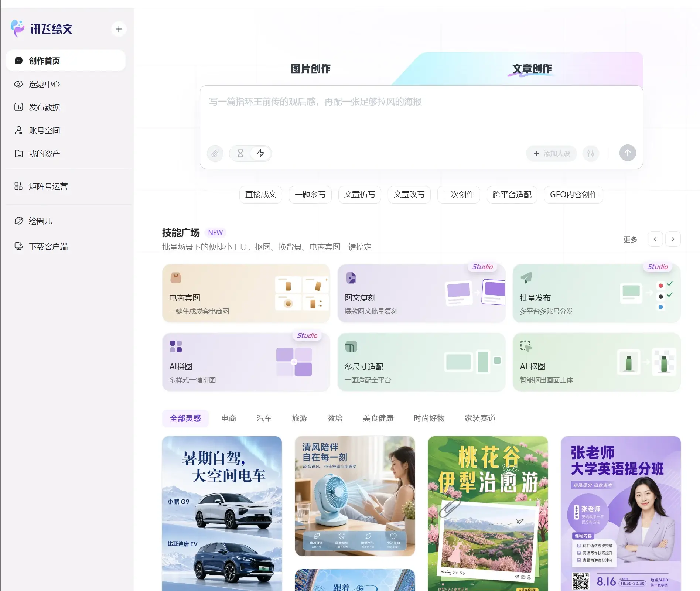Select the 时尚好物 category tab
The height and width of the screenshot is (591, 700).
(429, 418)
